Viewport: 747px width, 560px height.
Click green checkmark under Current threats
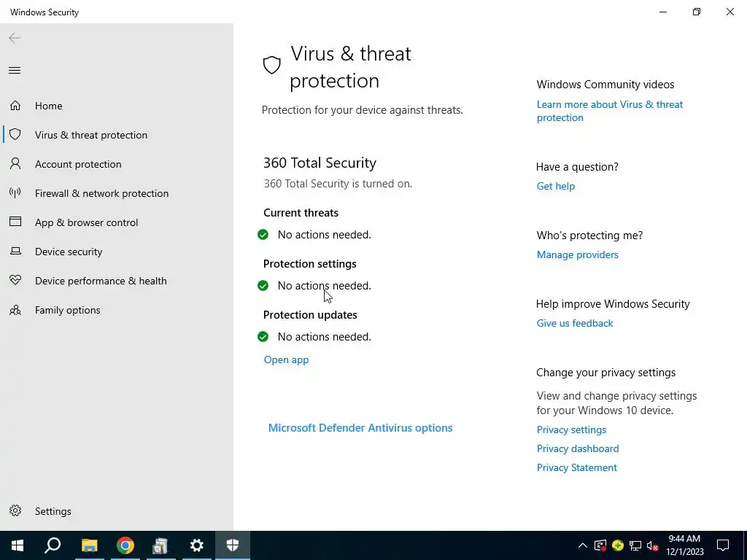(x=263, y=234)
